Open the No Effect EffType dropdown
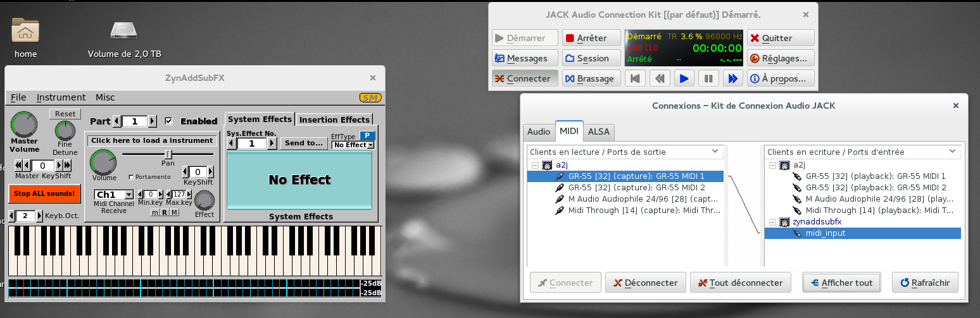This screenshot has height=318, width=980. point(353,145)
